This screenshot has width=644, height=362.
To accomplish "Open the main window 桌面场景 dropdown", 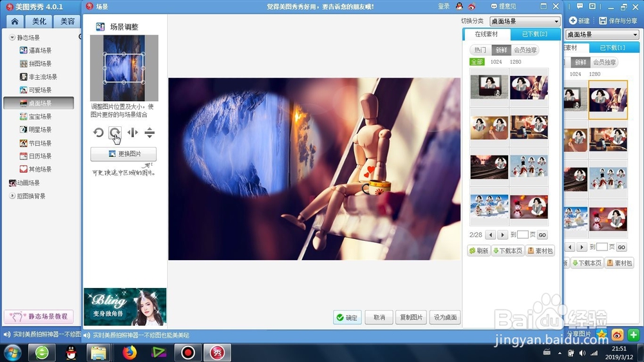I will tap(602, 35).
